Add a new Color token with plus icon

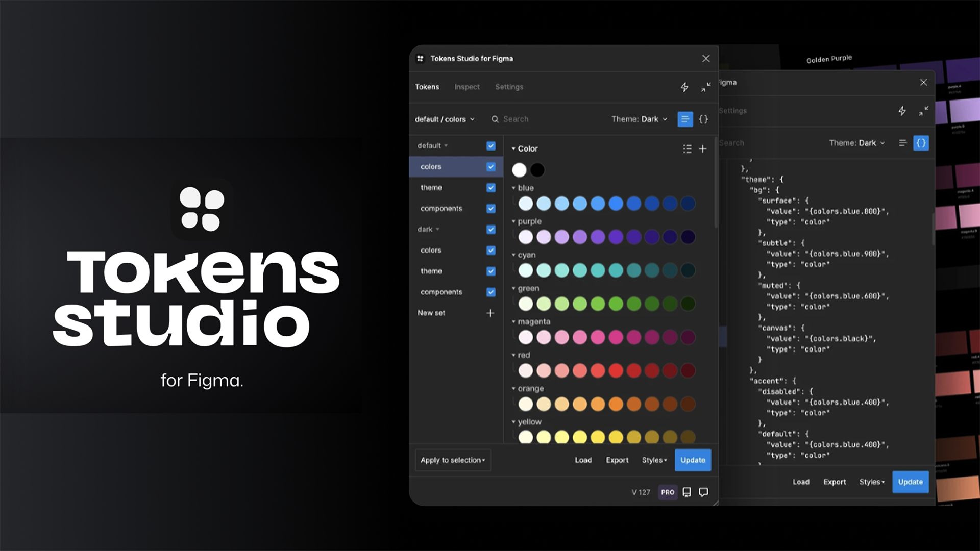(703, 148)
